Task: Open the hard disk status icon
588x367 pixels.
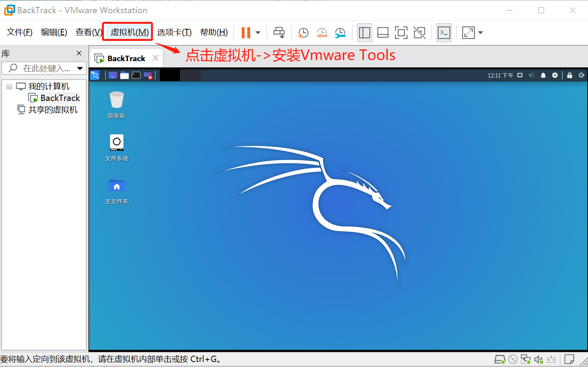Action: (x=500, y=359)
